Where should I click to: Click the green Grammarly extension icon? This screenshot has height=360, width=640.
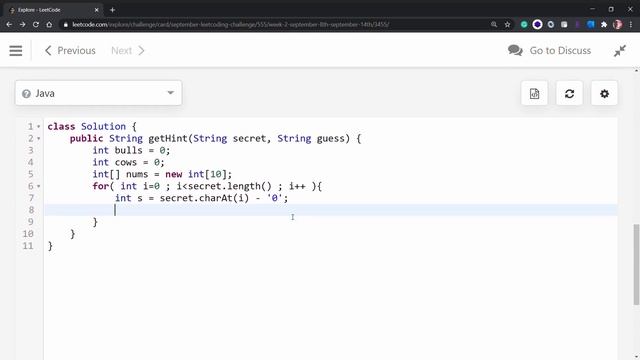[x=524, y=24]
